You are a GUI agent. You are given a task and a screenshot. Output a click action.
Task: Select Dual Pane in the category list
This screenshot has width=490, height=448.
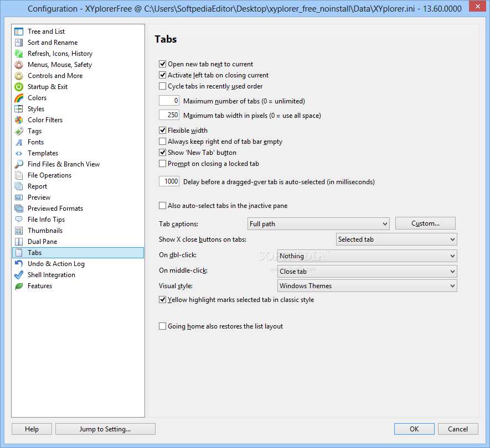(43, 242)
